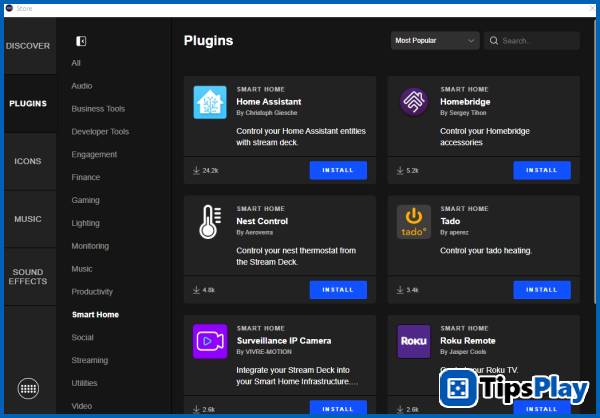600x418 pixels.
Task: Choose the Finance category
Action: (x=86, y=177)
